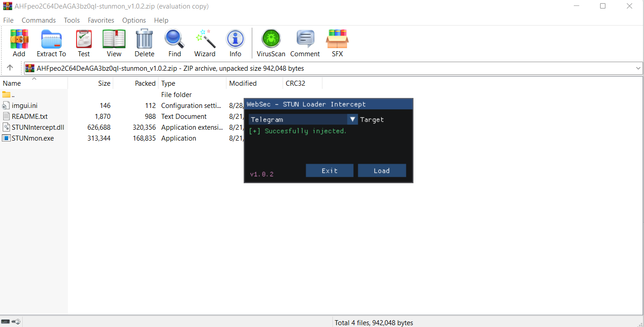Click the STUNIntercept.dll file icon

[6, 127]
